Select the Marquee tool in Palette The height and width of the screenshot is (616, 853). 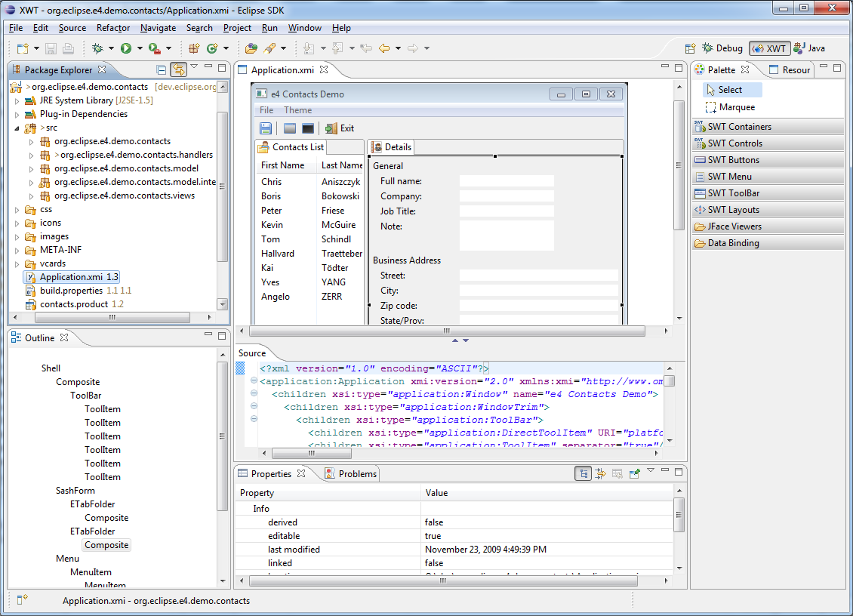pos(730,107)
